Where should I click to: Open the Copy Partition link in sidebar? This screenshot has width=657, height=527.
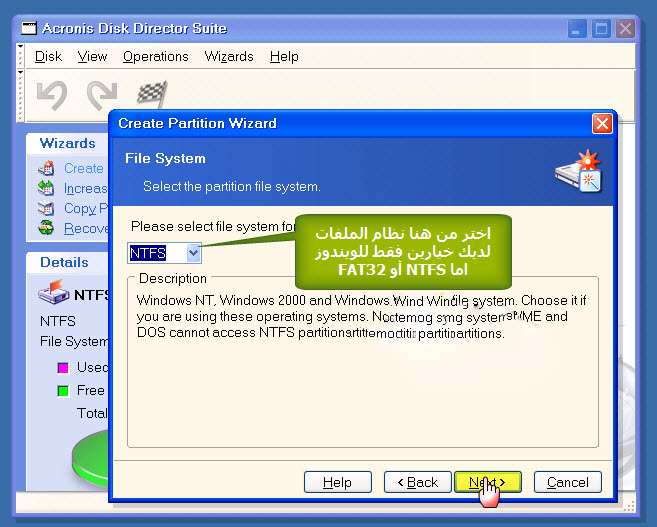pyautogui.click(x=85, y=209)
